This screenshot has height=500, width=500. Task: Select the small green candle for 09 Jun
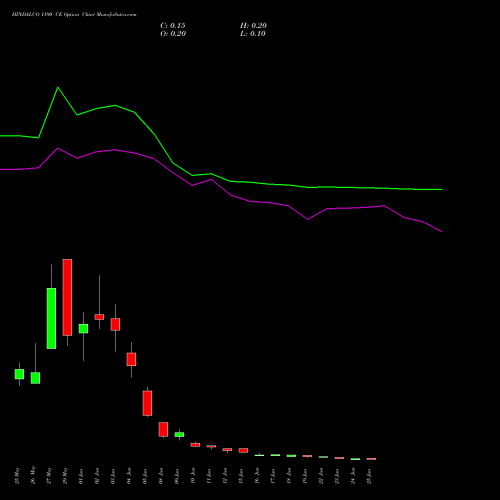(179, 435)
